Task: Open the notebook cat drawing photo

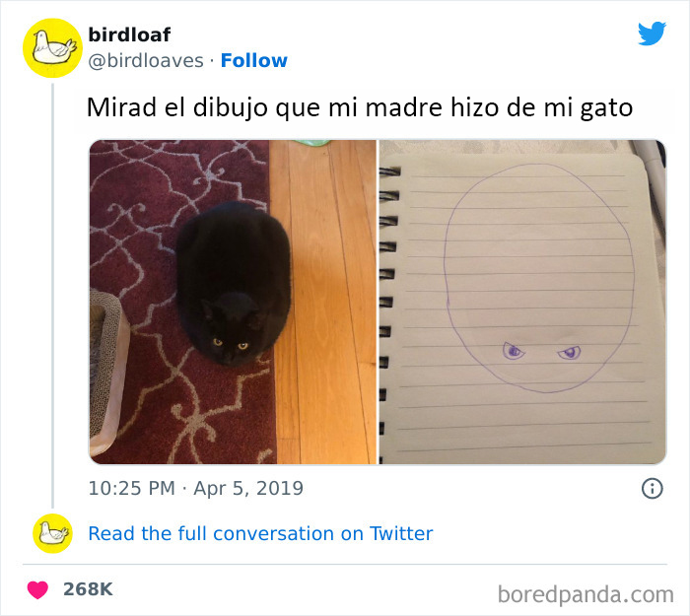Action: pos(522,302)
